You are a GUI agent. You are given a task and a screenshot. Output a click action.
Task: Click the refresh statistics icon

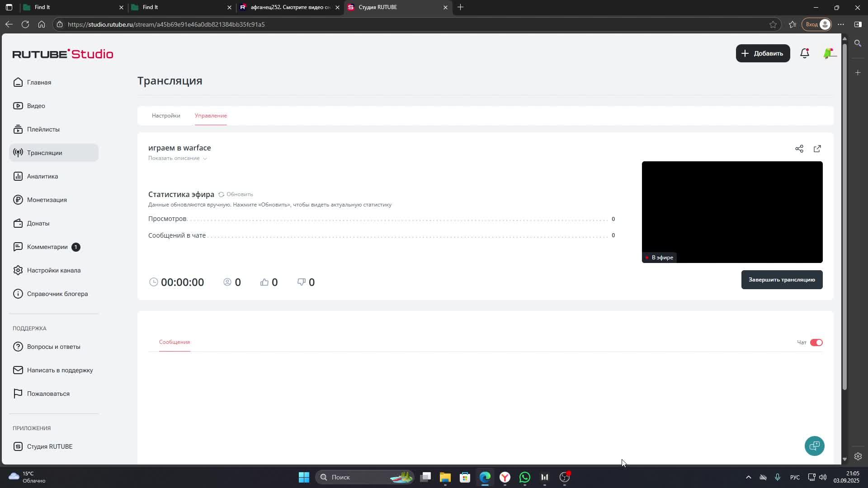coord(221,194)
